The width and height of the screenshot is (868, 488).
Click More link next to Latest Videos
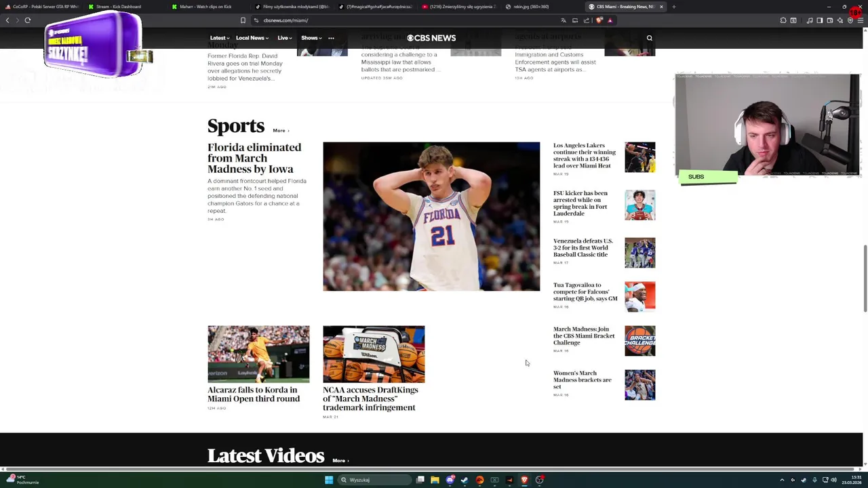point(340,460)
